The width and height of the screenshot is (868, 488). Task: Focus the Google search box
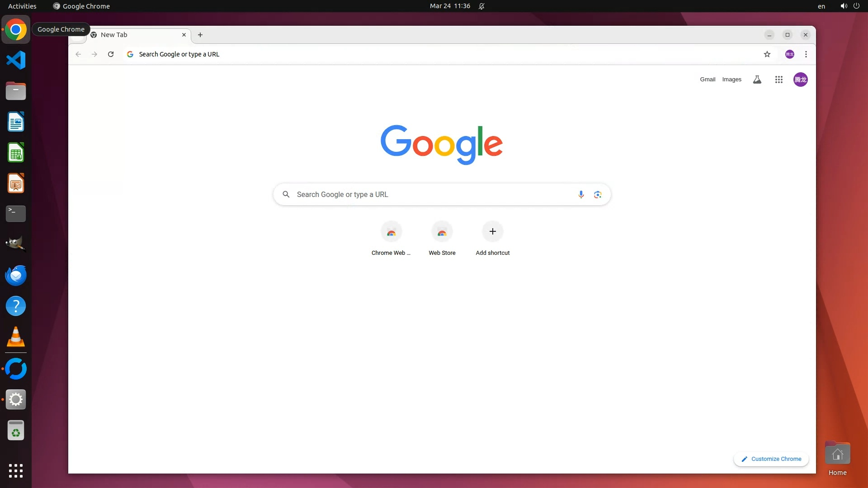429,194
